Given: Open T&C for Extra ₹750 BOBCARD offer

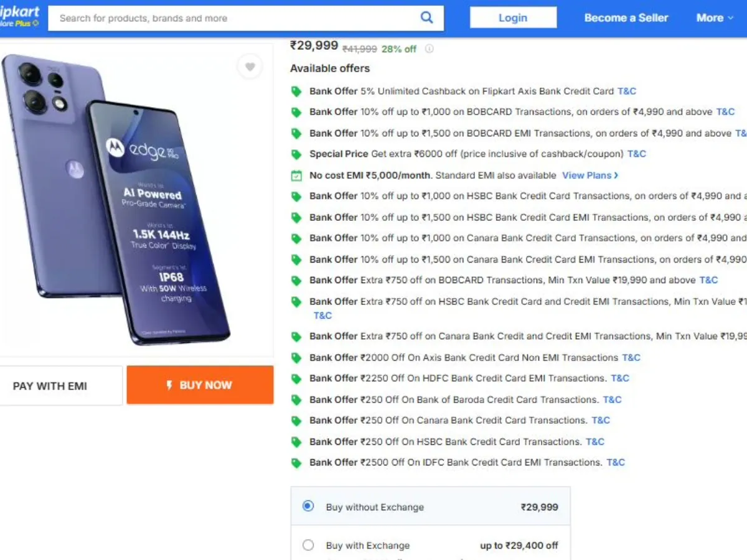Looking at the screenshot, I should tap(708, 281).
